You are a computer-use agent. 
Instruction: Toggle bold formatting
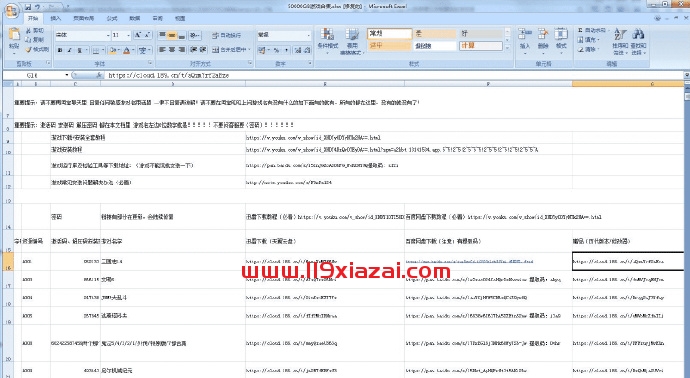(x=60, y=51)
